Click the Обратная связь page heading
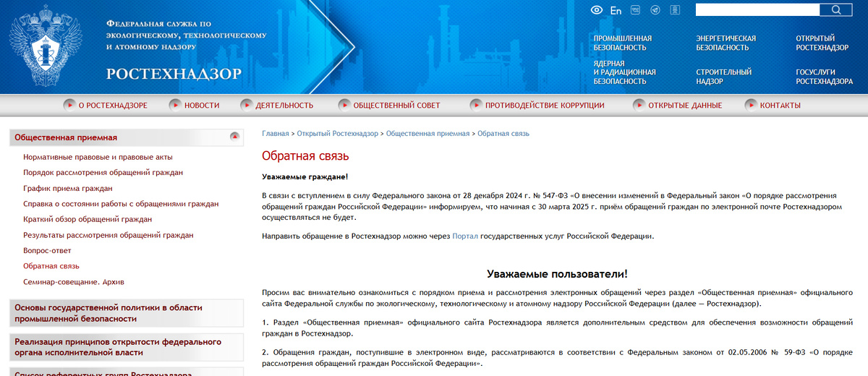Screen dimensions: 868x376 (x=305, y=156)
